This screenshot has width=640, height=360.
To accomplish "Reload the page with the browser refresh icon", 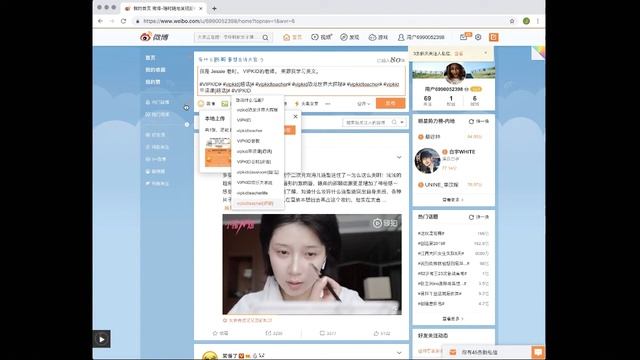I will tap(123, 21).
